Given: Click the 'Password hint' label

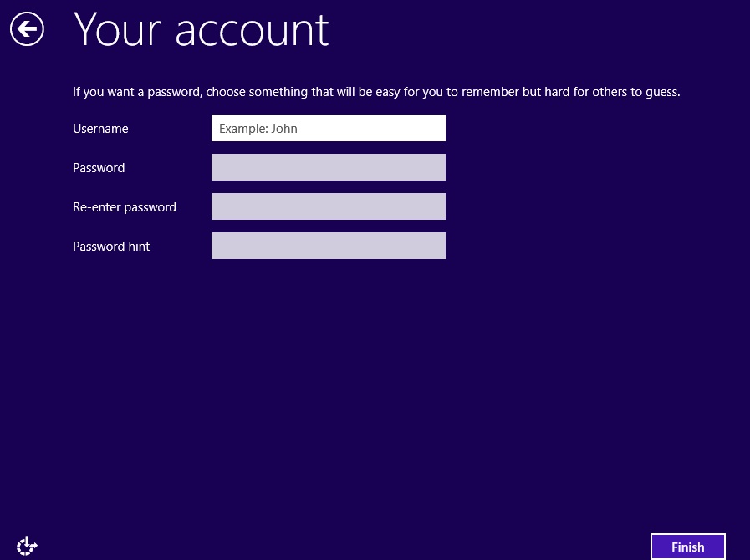Looking at the screenshot, I should 111,247.
